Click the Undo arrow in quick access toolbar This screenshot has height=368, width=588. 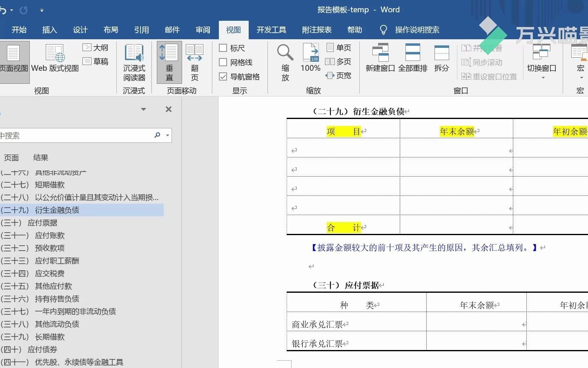click(3, 10)
